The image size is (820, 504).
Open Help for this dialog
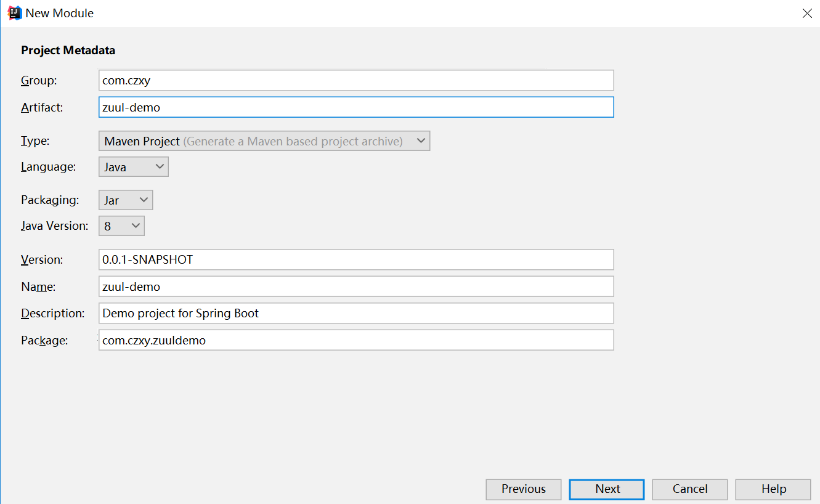(773, 489)
